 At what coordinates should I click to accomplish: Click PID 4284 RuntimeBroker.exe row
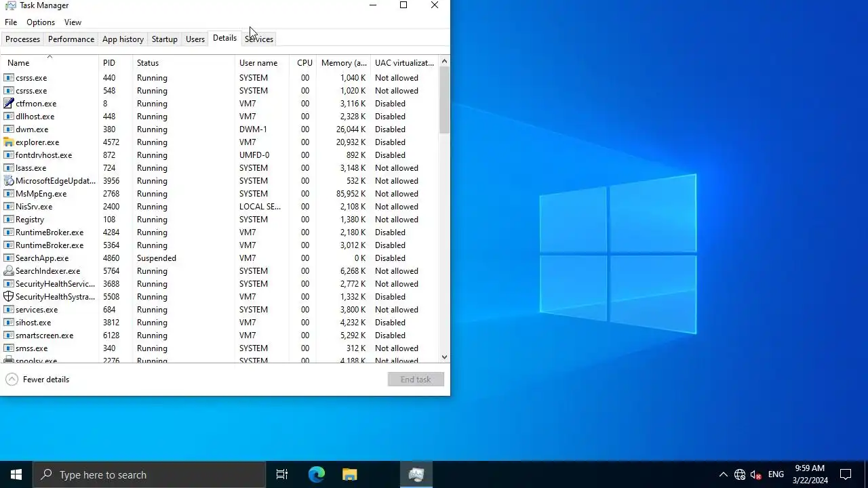coord(220,232)
